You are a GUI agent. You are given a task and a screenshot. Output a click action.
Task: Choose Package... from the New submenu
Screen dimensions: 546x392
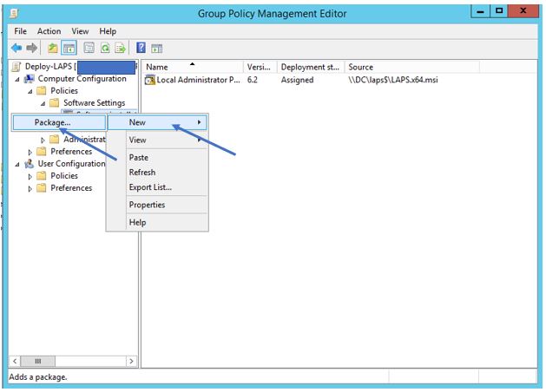pyautogui.click(x=59, y=122)
